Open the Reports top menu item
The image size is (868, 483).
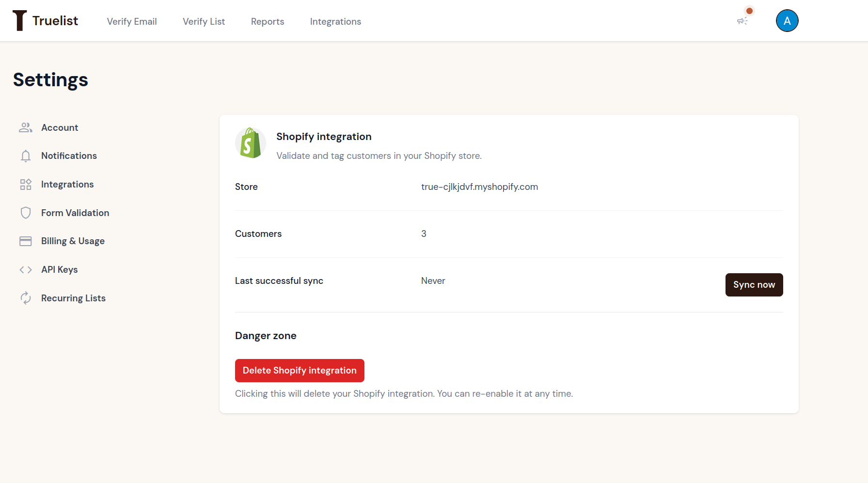(268, 21)
